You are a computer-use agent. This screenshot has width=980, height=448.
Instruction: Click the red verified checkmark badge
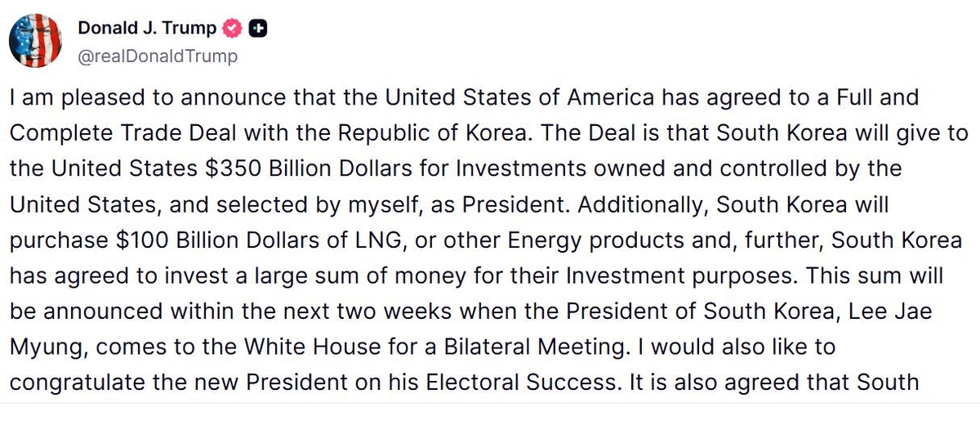click(x=233, y=29)
